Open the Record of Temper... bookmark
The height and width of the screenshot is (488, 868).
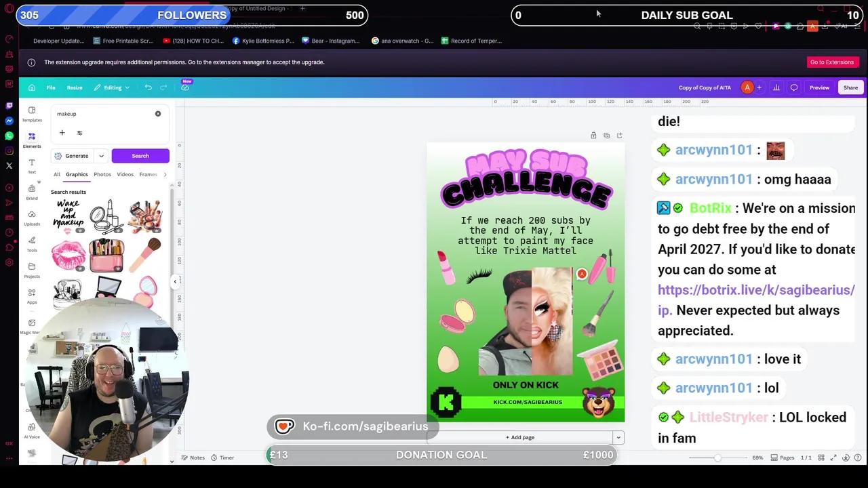471,41
